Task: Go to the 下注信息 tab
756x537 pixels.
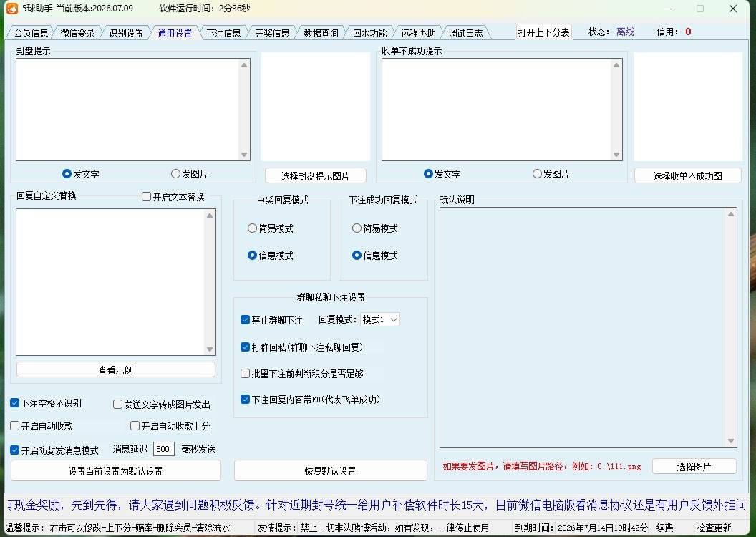Action: tap(223, 33)
